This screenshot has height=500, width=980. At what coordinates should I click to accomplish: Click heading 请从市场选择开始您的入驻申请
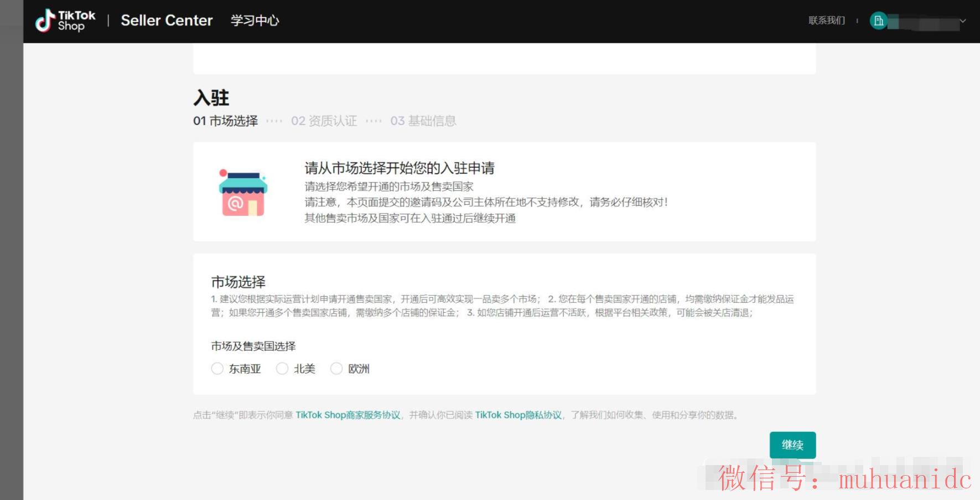tap(400, 168)
